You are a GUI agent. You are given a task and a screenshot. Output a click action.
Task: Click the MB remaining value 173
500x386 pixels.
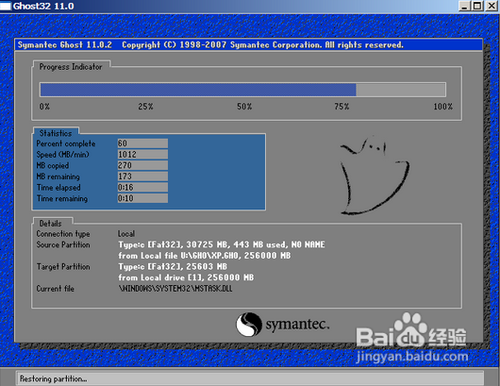point(142,176)
